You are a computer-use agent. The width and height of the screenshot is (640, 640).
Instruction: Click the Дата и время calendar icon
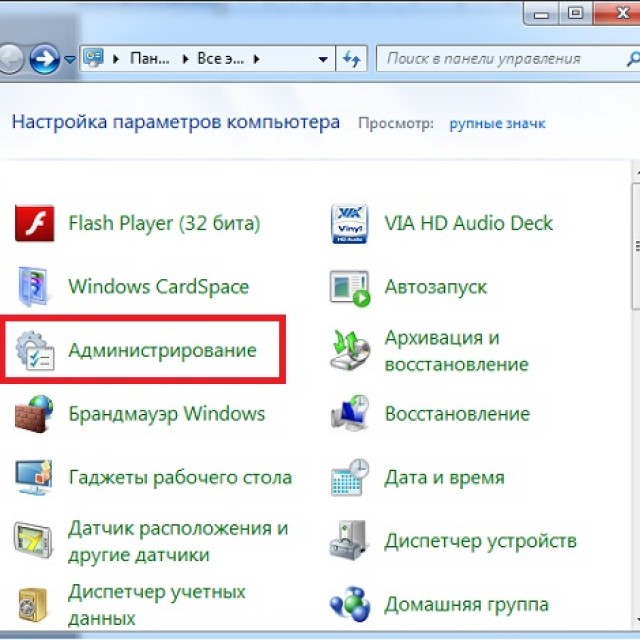coord(350,477)
